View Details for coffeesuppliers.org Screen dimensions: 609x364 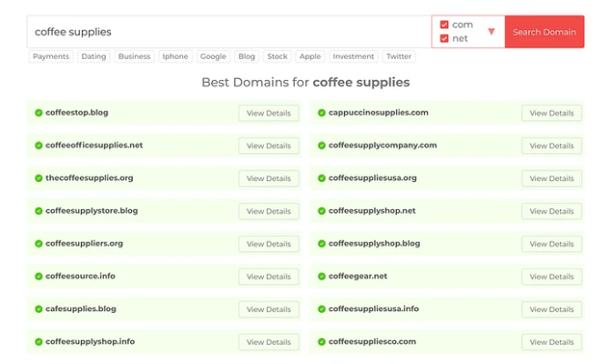point(269,244)
